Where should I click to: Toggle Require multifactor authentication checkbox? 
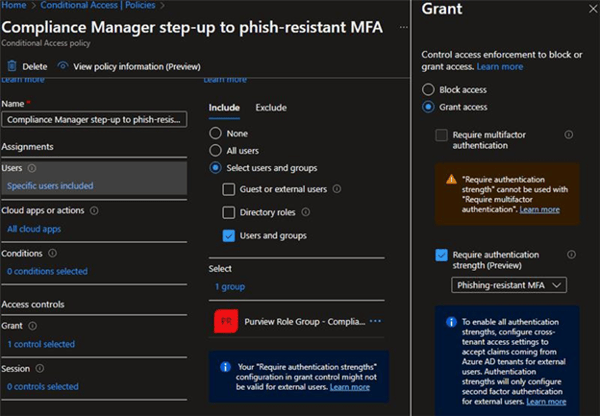pyautogui.click(x=442, y=135)
